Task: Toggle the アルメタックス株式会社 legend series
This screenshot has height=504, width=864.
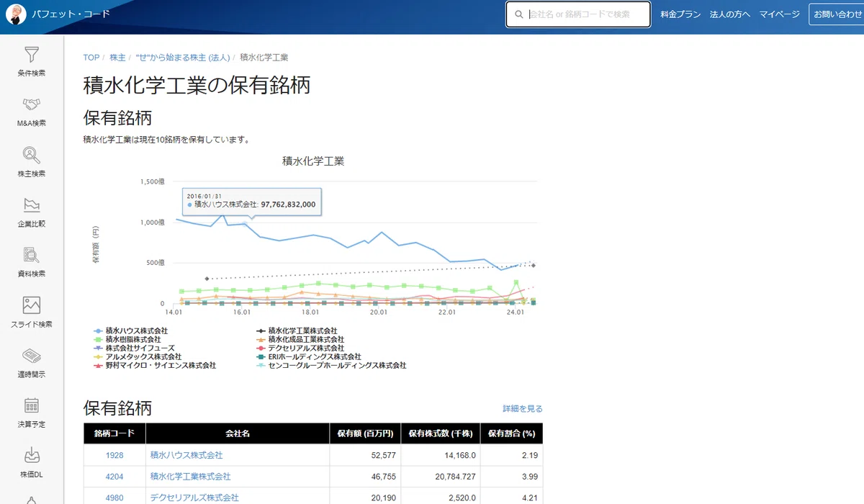Action: (138, 356)
